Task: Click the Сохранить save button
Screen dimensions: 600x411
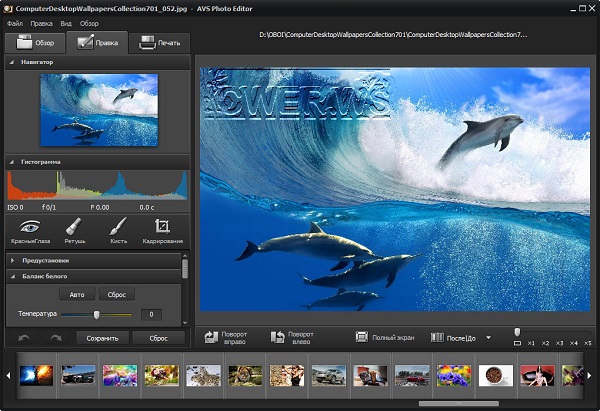Action: click(x=102, y=338)
